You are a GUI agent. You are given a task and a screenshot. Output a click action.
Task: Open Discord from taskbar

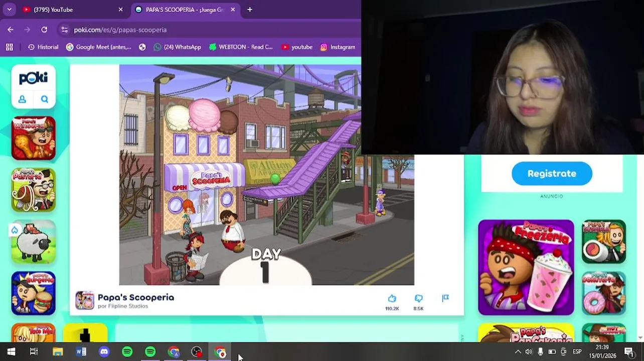(x=104, y=352)
